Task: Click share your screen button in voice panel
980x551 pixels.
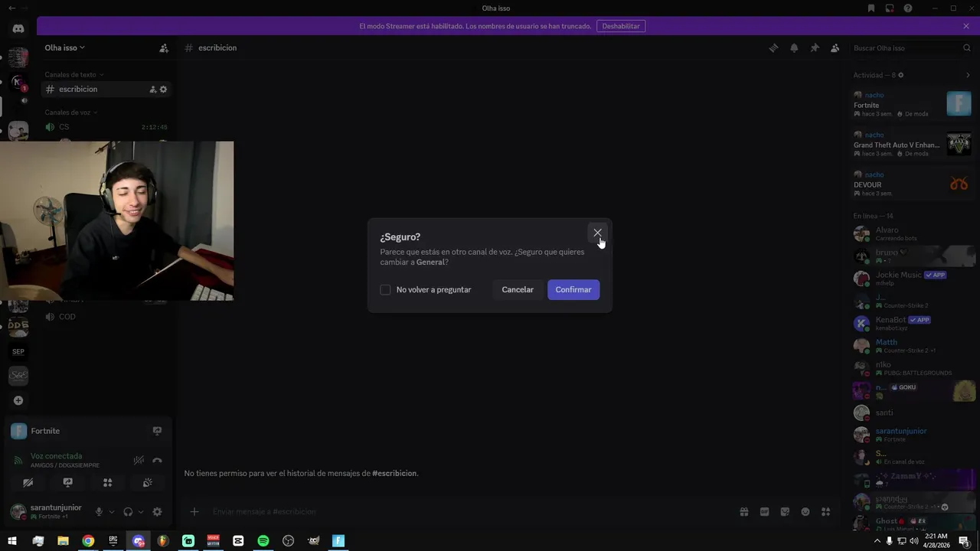Action: (x=67, y=483)
